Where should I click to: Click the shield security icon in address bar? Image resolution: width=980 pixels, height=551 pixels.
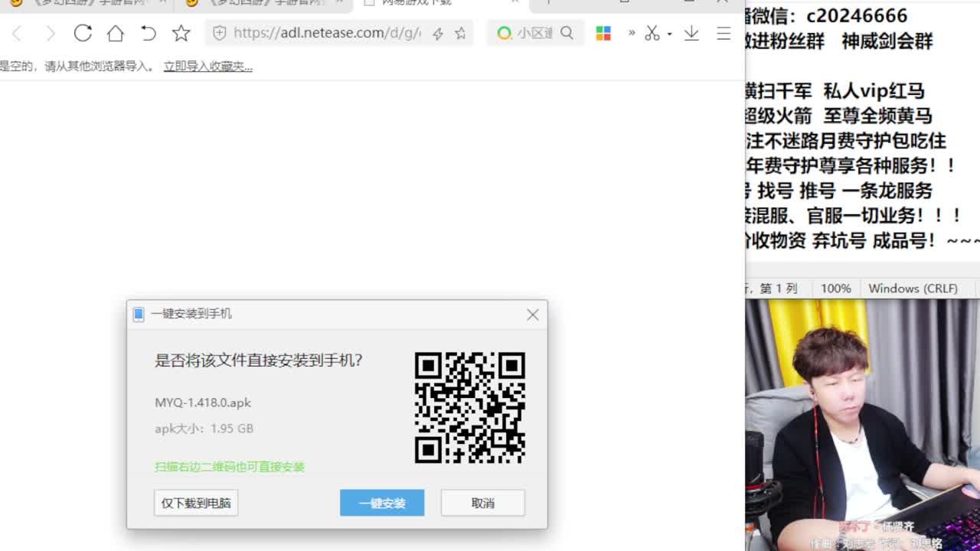(x=220, y=33)
